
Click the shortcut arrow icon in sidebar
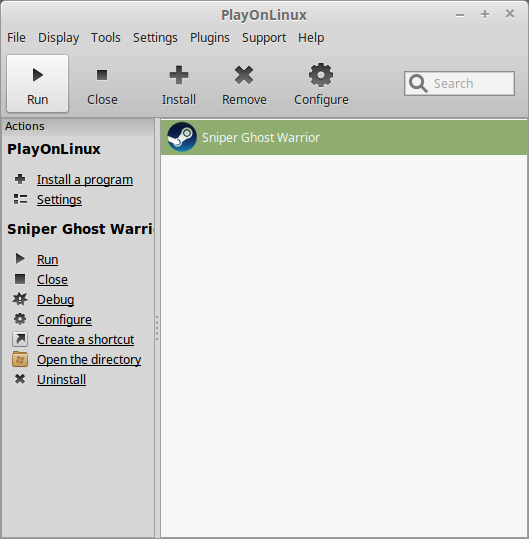pyautogui.click(x=20, y=339)
